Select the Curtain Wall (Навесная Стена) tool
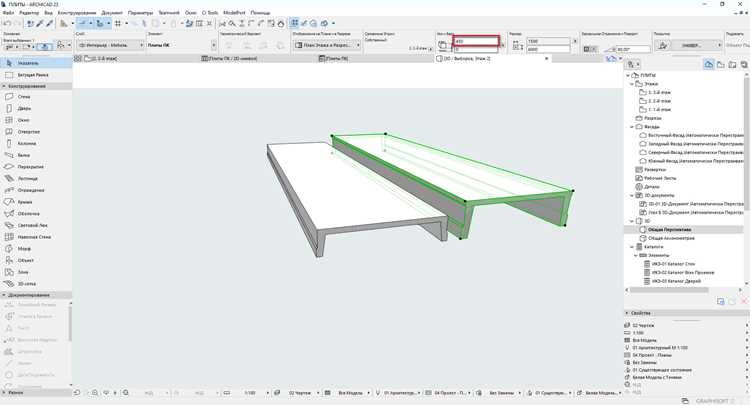This screenshot has width=750, height=405. click(36, 237)
